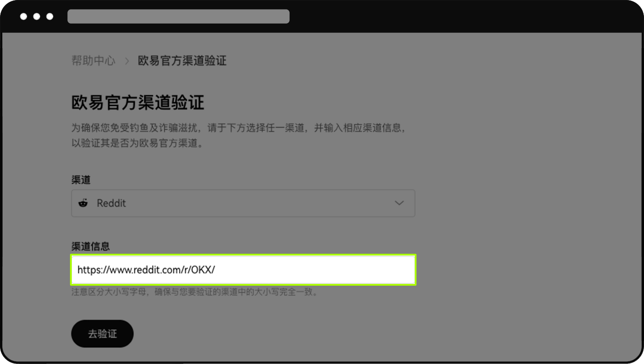Go to 帮助中心 breadcrumb link
This screenshot has height=364, width=644.
click(93, 60)
